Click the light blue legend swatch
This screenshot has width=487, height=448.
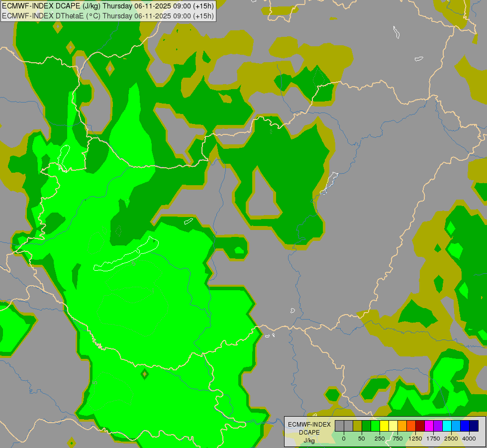click(456, 426)
